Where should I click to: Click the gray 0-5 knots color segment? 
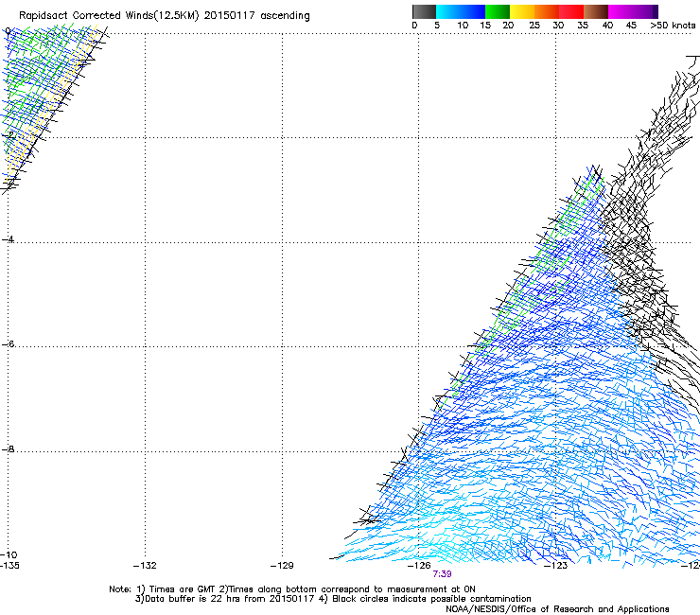[x=424, y=11]
